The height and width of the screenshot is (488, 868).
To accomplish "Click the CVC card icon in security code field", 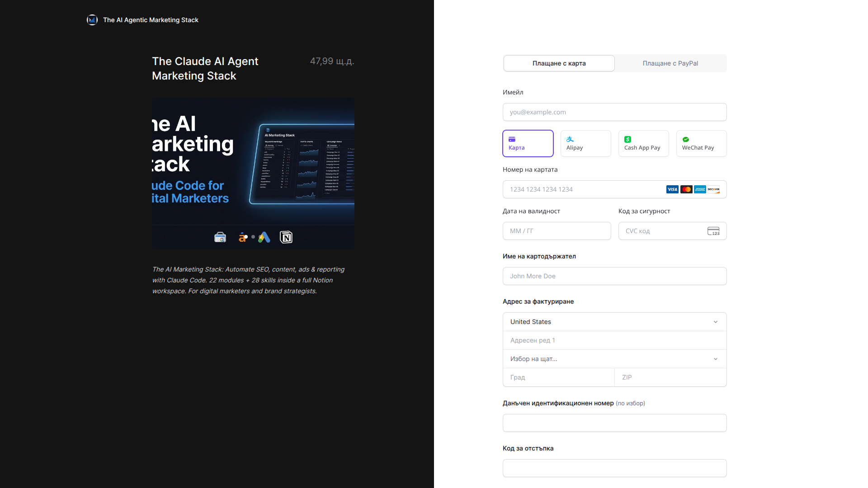I will pos(713,231).
